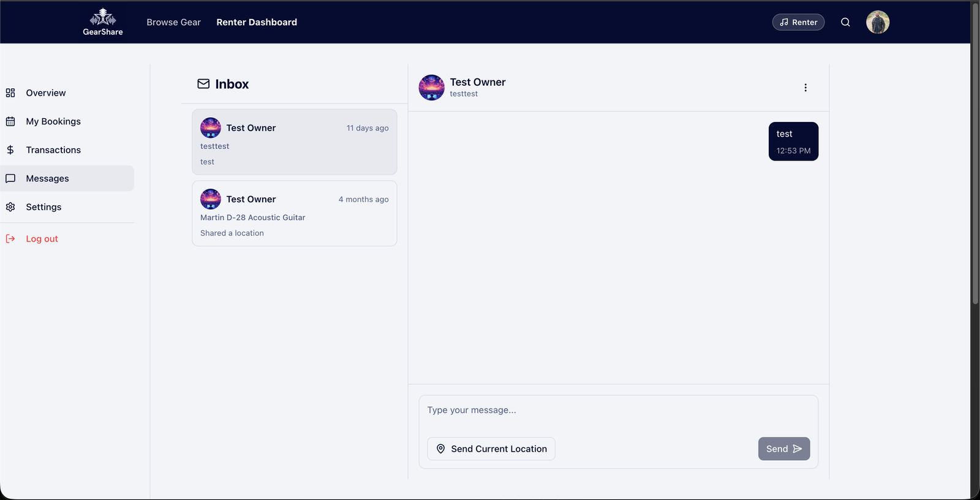Open the search magnifier icon
The width and height of the screenshot is (980, 500).
[845, 22]
